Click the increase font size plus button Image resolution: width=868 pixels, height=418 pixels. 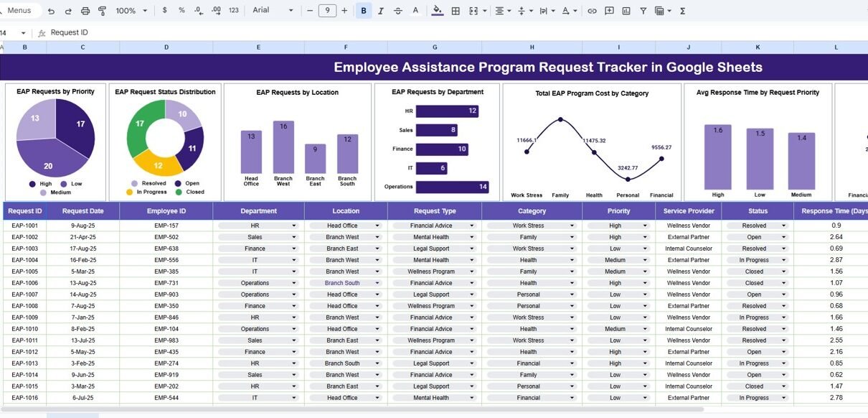tap(345, 11)
